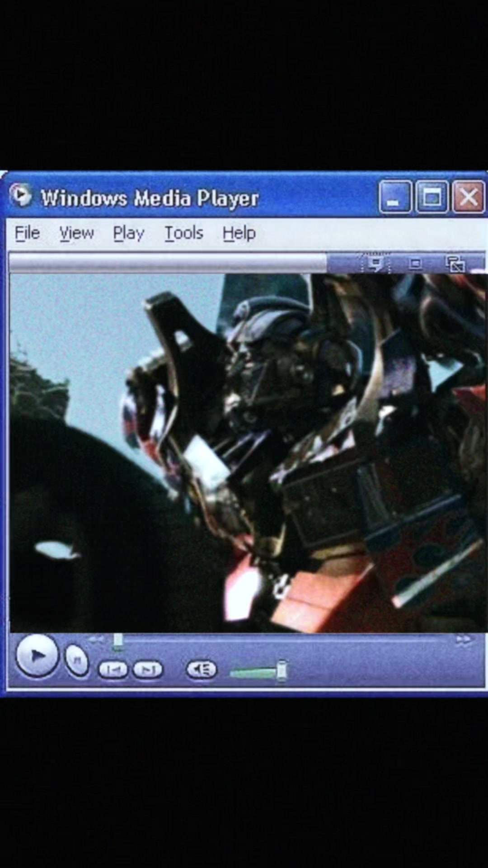Click the Windows Media Player title bar icon
This screenshot has height=868, width=488.
pyautogui.click(x=20, y=196)
